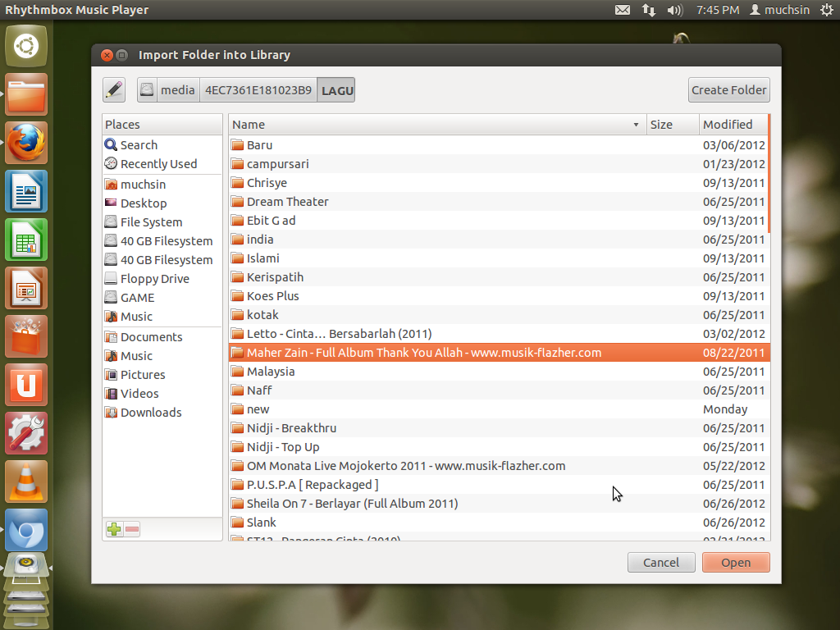The image size is (840, 630).
Task: Open Pictures bookmark in Places
Action: pyautogui.click(x=162, y=374)
